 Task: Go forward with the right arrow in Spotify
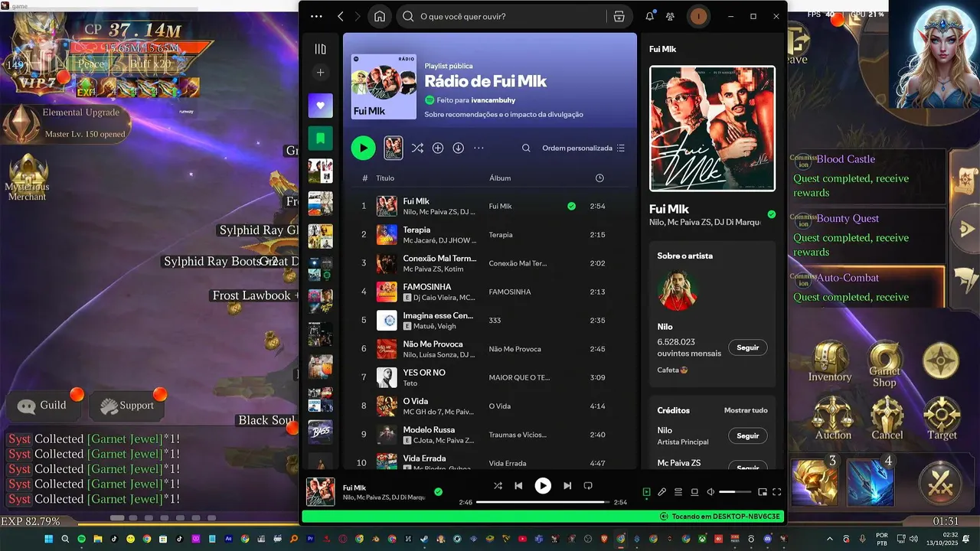coord(357,16)
